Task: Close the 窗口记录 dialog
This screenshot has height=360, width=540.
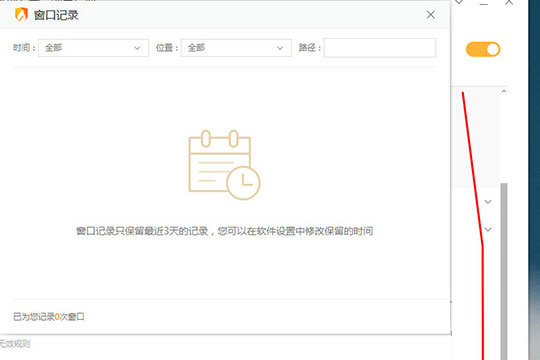Action: pyautogui.click(x=430, y=15)
